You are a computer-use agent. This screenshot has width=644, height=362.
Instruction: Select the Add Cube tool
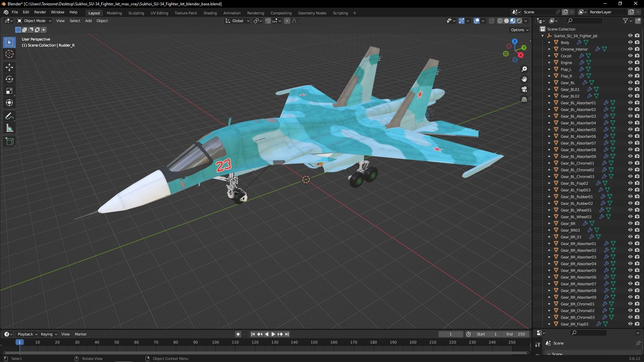tap(9, 141)
